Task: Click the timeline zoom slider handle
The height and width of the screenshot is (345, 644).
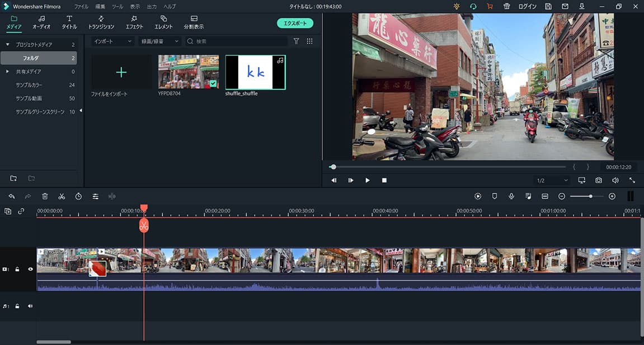Action: [590, 196]
